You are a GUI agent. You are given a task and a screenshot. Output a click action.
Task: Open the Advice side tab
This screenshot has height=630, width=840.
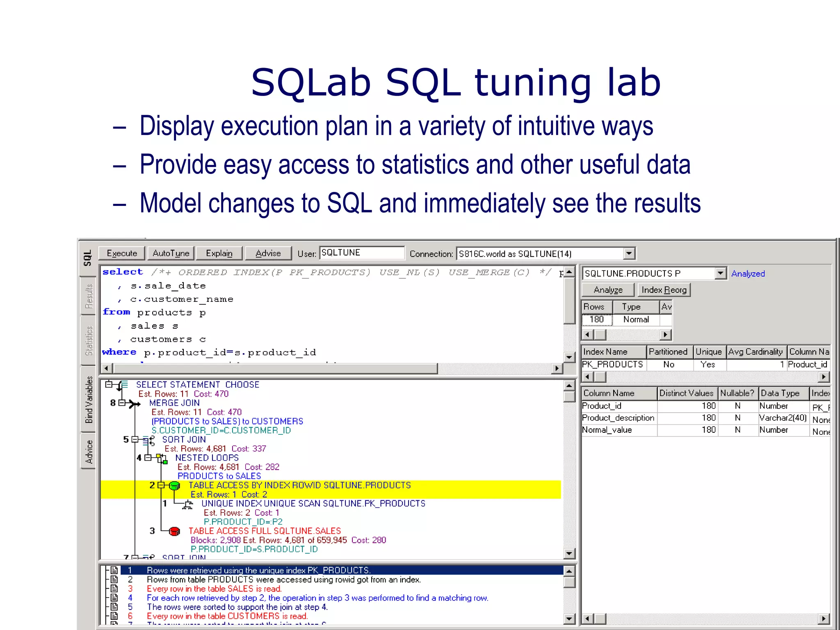pyautogui.click(x=88, y=451)
